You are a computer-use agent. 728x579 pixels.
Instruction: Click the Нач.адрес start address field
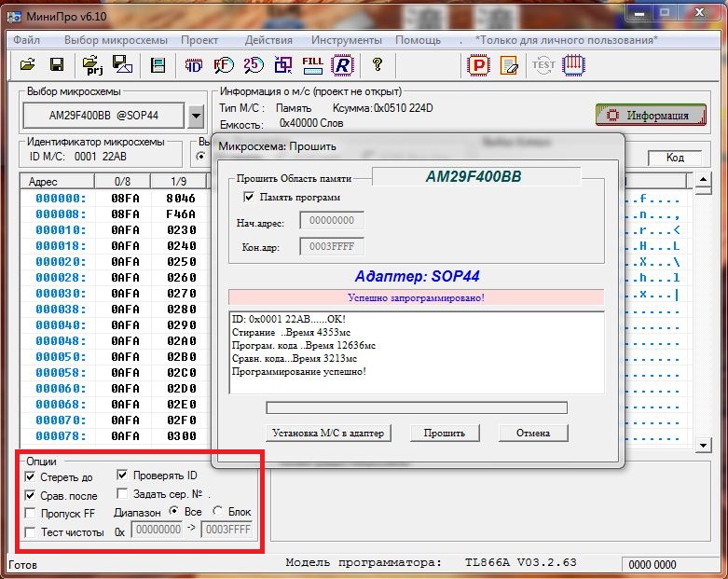(331, 221)
